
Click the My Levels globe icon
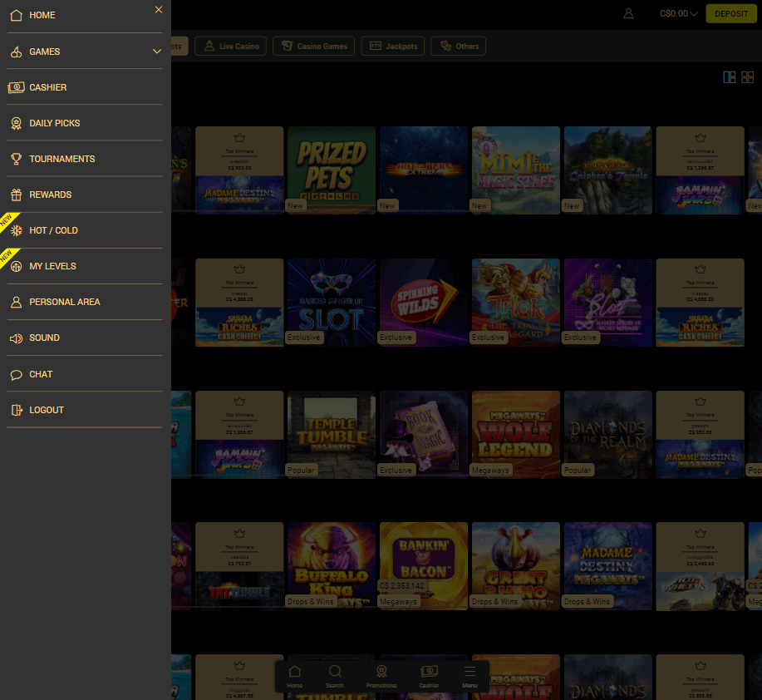click(16, 266)
